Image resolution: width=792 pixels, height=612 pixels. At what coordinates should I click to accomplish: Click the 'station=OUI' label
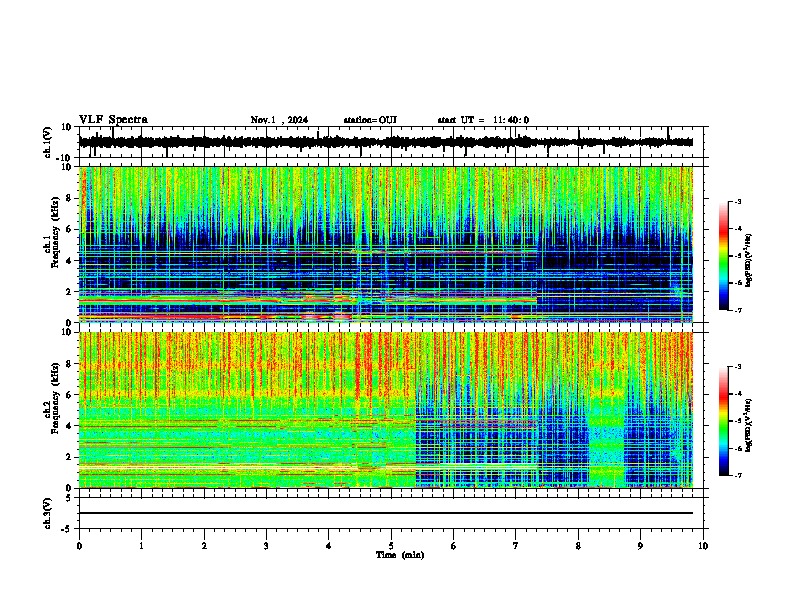[370, 120]
